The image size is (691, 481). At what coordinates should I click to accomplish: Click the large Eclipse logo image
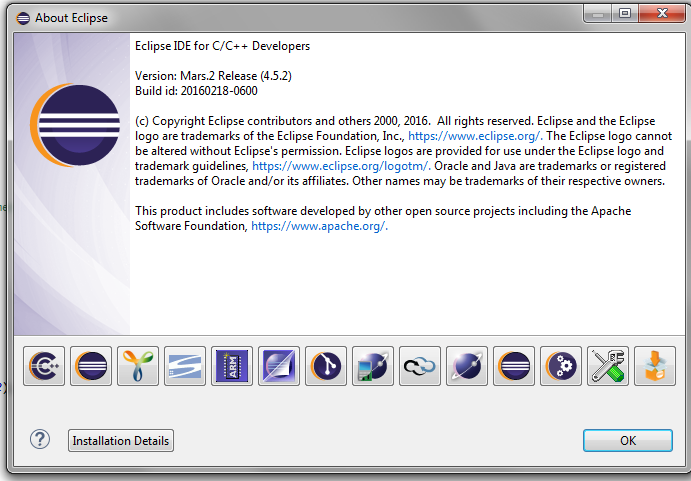[x=75, y=125]
